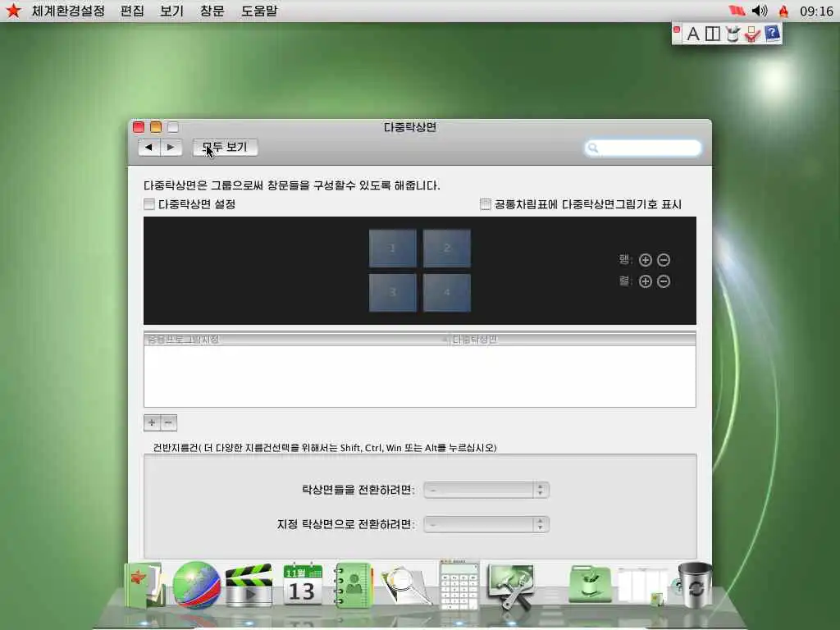Image resolution: width=840 pixels, height=630 pixels.
Task: Open the 지정 탁상면으로 전환하려면 dropdown
Action: (x=486, y=524)
